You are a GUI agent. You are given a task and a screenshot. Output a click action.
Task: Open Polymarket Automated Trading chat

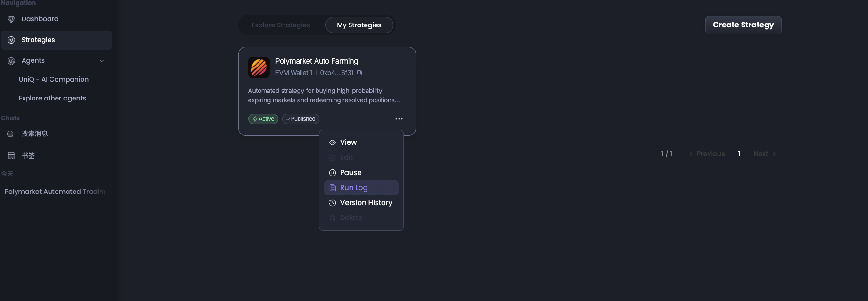pyautogui.click(x=55, y=192)
